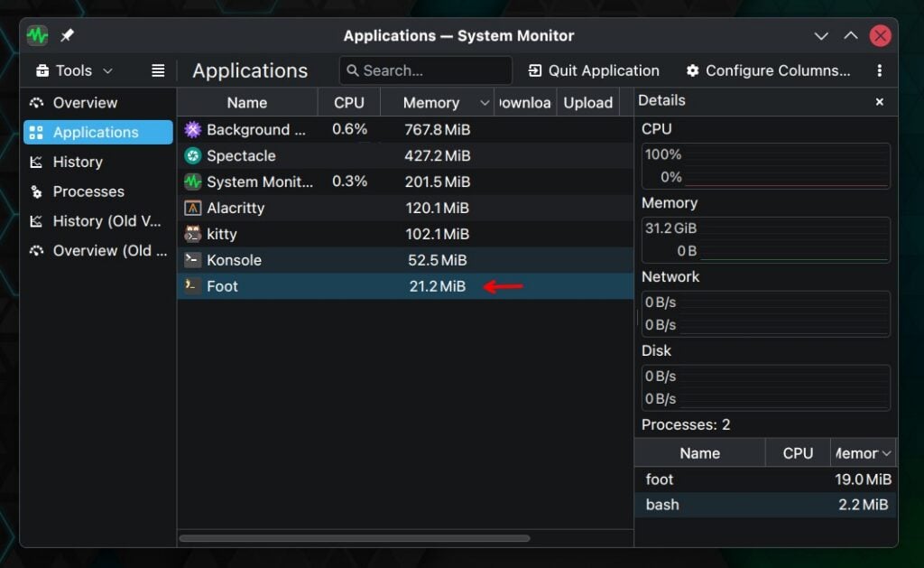Select the bash process in Details
The width and height of the screenshot is (924, 568).
662,505
